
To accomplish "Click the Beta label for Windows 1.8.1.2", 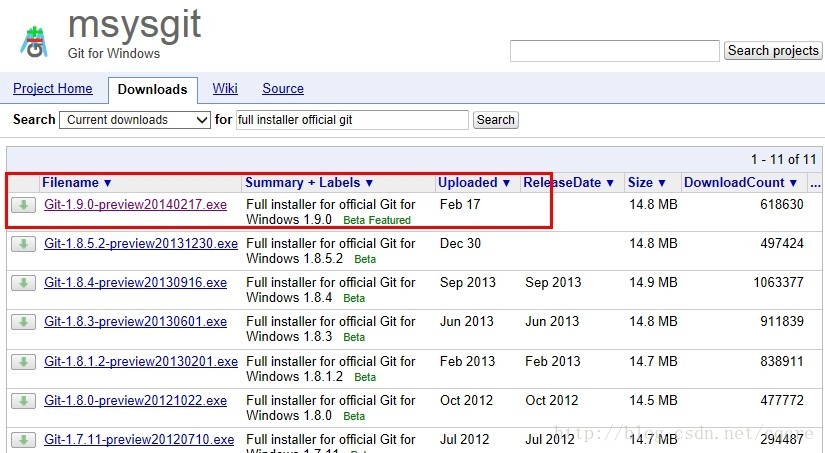I will [x=365, y=377].
